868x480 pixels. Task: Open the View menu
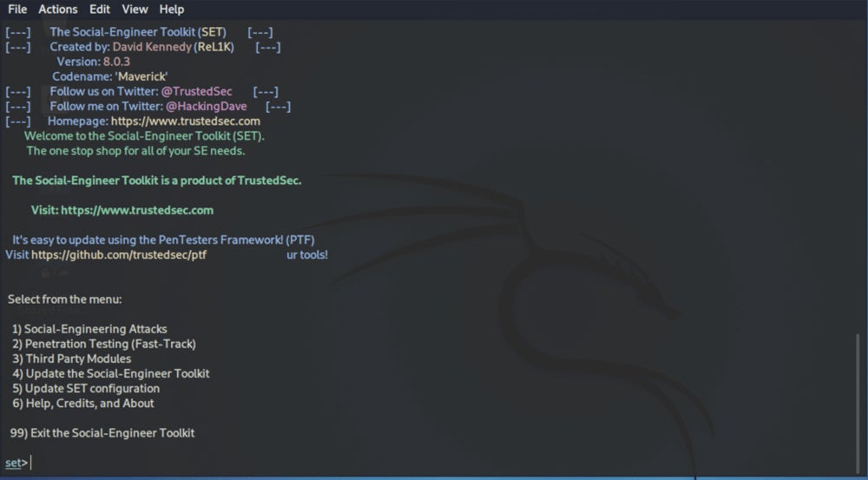point(135,9)
